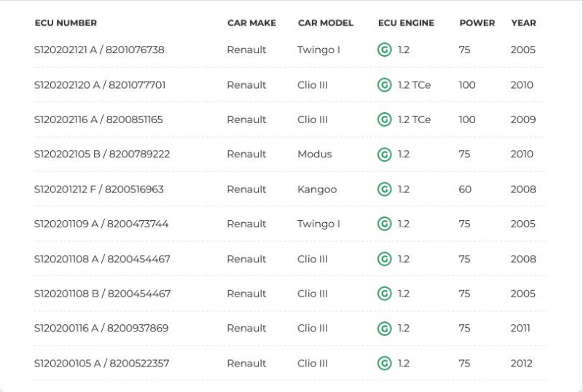The width and height of the screenshot is (583, 392).
Task: Click the CAR MAKE column header
Action: click(x=251, y=23)
